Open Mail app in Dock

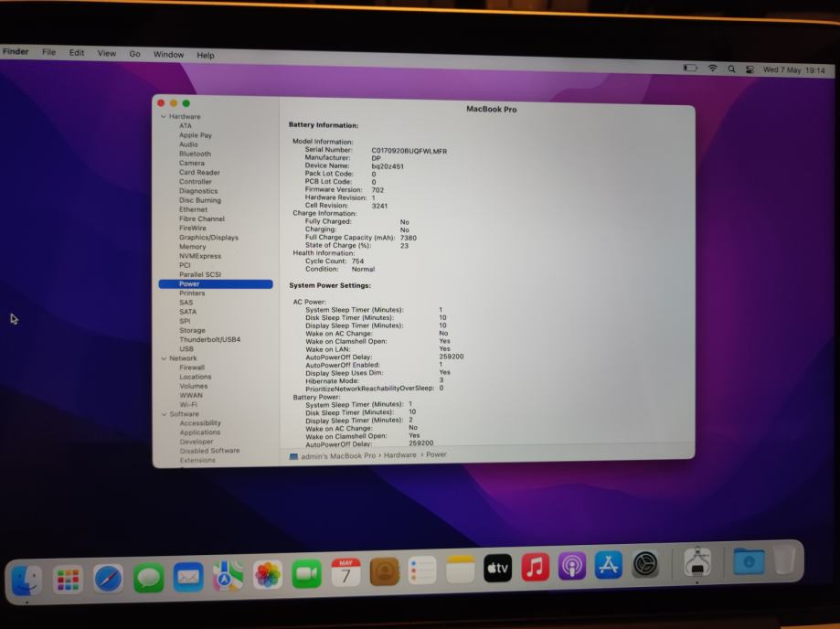(x=188, y=577)
